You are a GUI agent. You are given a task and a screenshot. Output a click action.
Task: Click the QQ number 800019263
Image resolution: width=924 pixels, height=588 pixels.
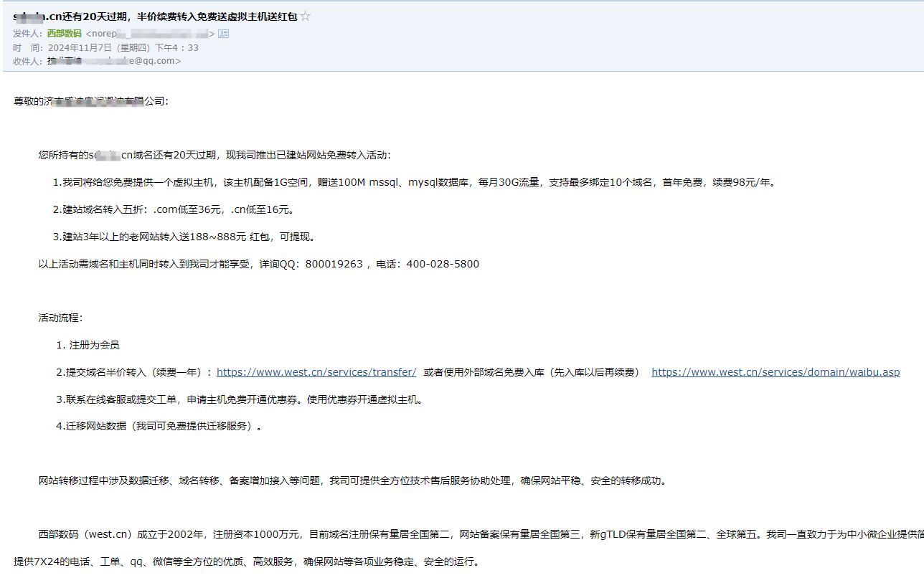click(x=334, y=264)
